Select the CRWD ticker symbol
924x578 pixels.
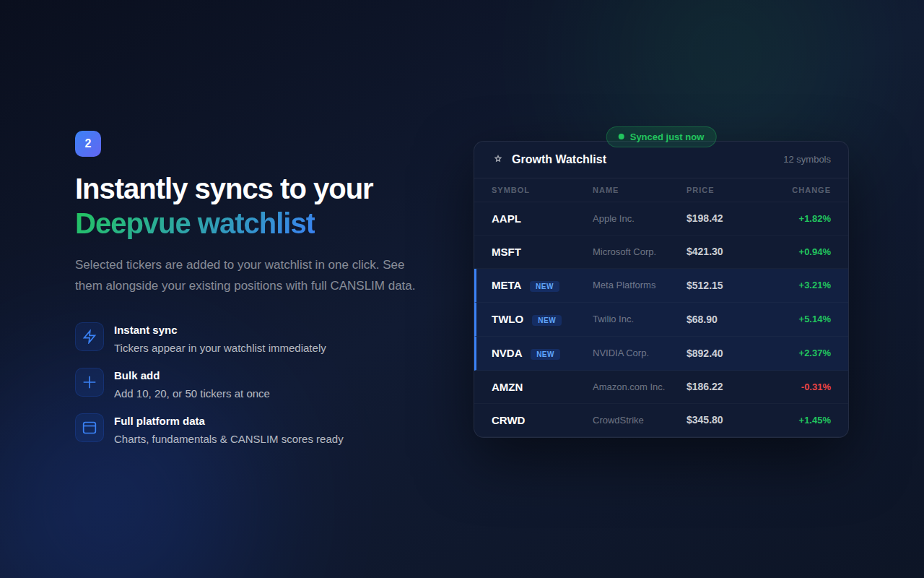coord(508,420)
